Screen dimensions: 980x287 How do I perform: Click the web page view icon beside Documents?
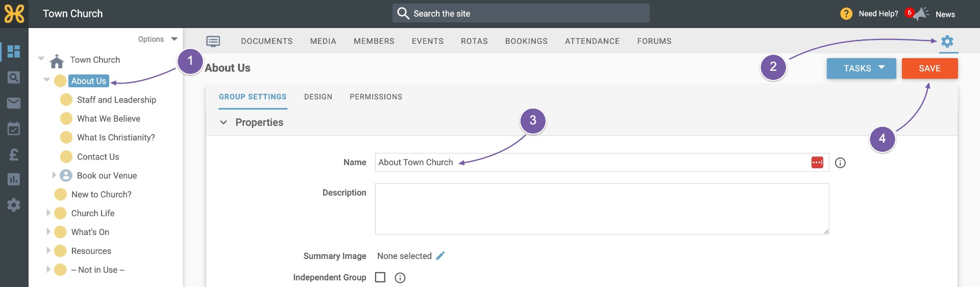coord(213,41)
